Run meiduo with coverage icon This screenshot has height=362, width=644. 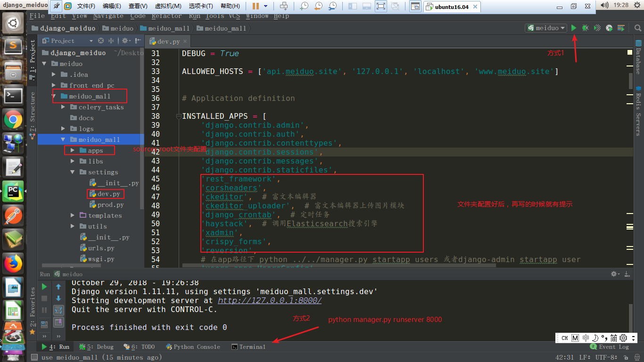[x=597, y=28]
